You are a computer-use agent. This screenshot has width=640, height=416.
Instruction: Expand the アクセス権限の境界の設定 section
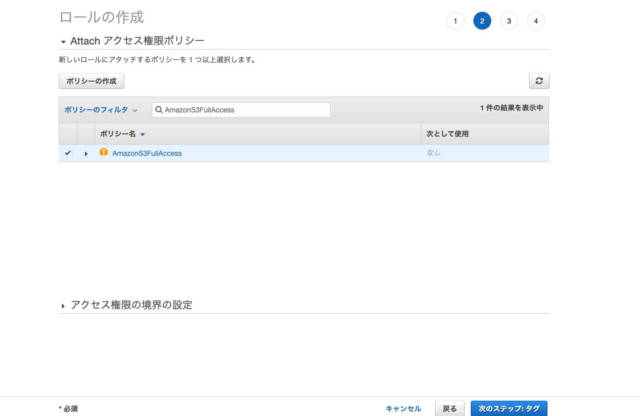pos(63,306)
